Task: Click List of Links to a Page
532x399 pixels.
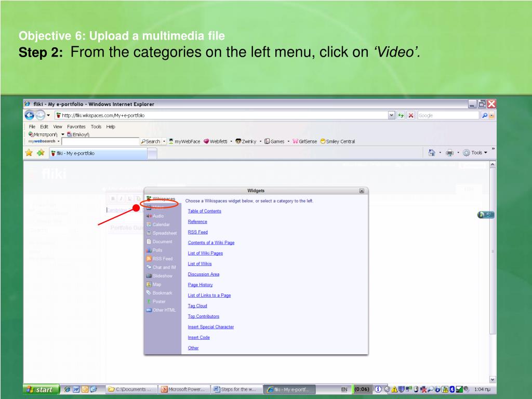Action: (x=209, y=295)
